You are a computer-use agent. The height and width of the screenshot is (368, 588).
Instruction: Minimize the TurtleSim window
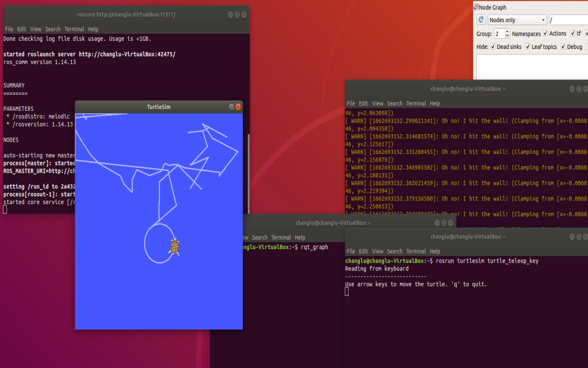pos(231,107)
